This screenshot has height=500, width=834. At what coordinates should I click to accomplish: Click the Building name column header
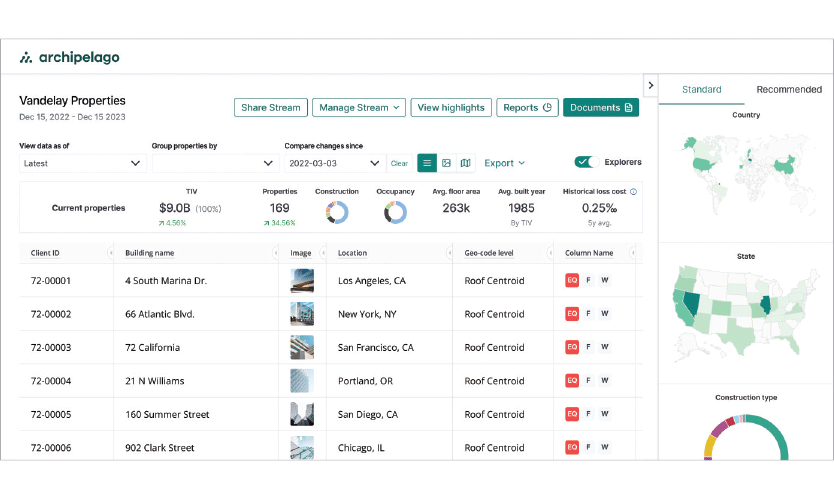(149, 253)
